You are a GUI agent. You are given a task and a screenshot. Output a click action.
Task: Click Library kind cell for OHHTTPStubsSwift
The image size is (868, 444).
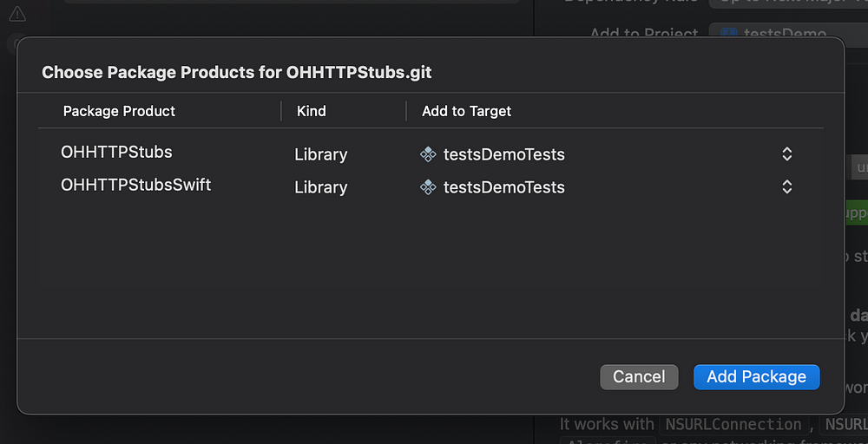click(320, 187)
